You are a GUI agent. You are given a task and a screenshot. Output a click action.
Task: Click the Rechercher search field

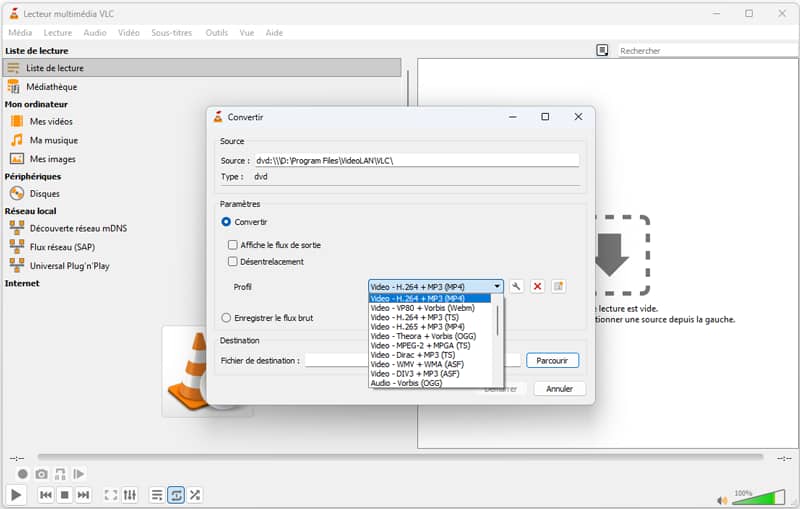tap(700, 50)
